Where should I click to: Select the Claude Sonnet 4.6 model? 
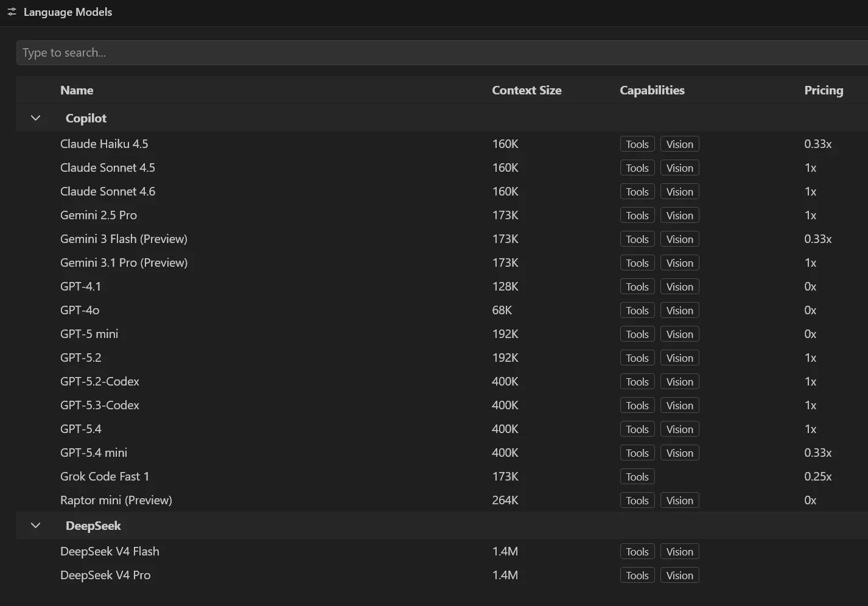108,191
